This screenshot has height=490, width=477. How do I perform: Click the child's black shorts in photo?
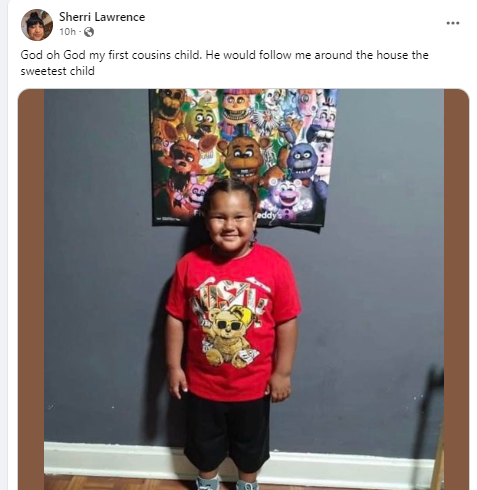(x=227, y=432)
